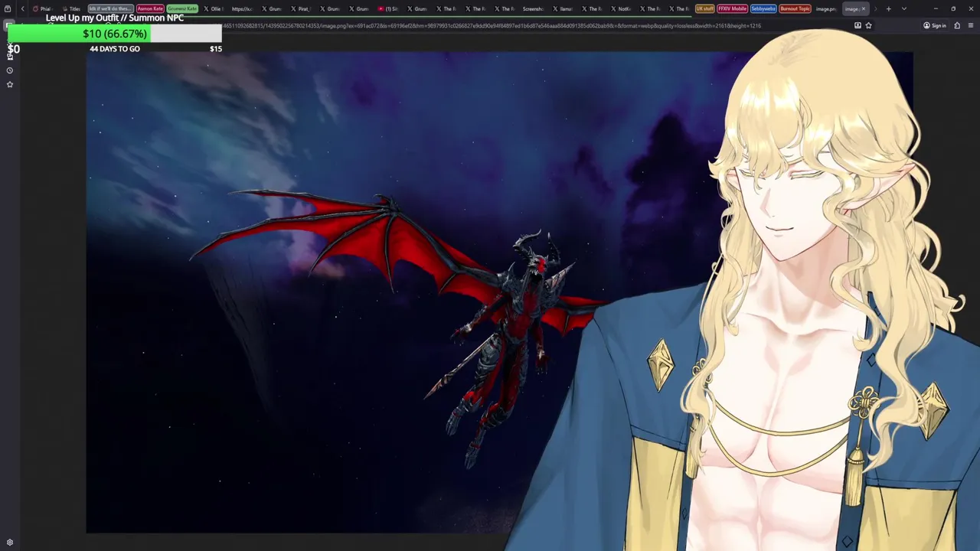Image resolution: width=980 pixels, height=551 pixels.
Task: Switch to the Ollie X tab
Action: coord(213,8)
